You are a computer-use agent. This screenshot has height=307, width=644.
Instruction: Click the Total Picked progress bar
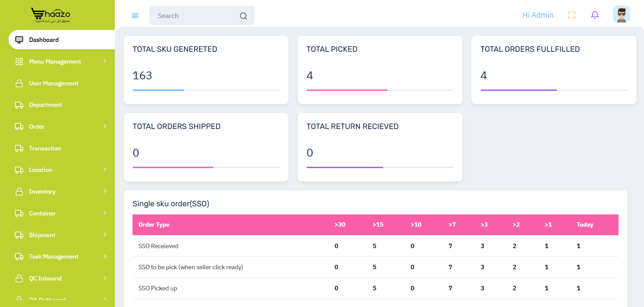coord(380,90)
